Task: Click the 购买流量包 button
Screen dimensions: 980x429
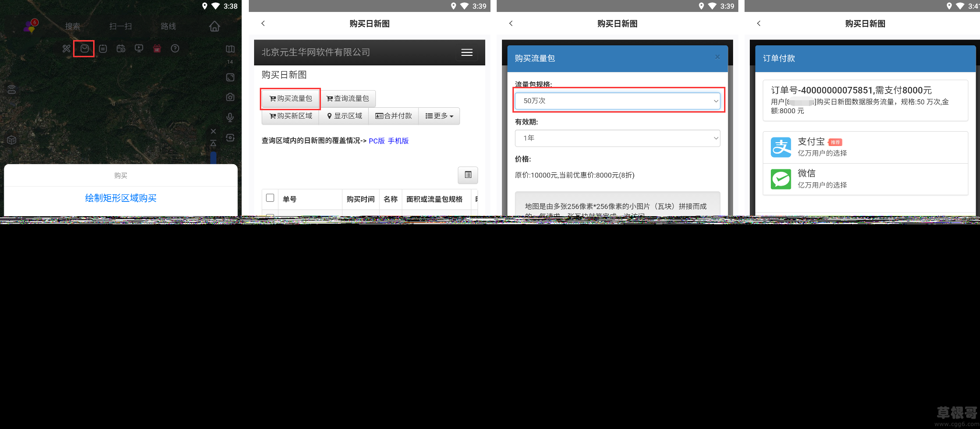Action: click(x=290, y=99)
